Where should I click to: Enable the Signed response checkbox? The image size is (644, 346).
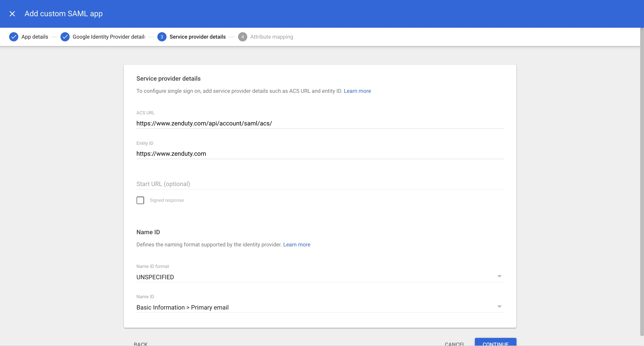click(x=140, y=200)
